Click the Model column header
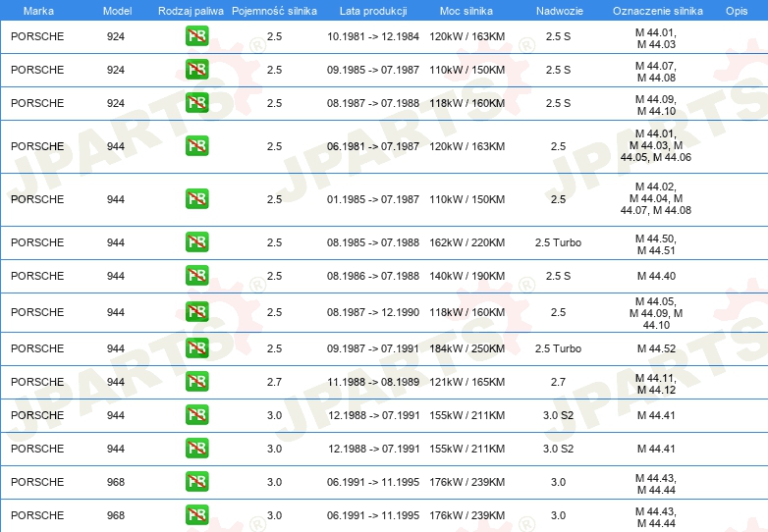The height and width of the screenshot is (532, 768). tap(117, 11)
